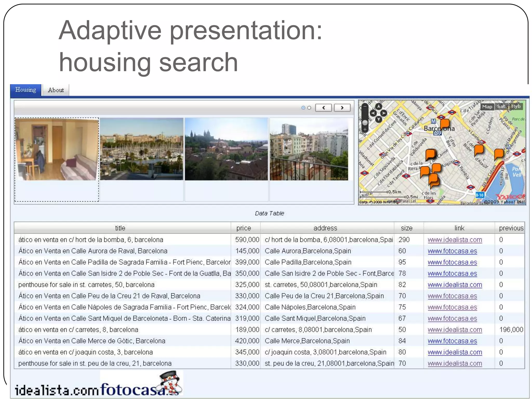Viewport: 532px width, 399px height.
Task: Pan the map down arrow
Action: pos(378,119)
